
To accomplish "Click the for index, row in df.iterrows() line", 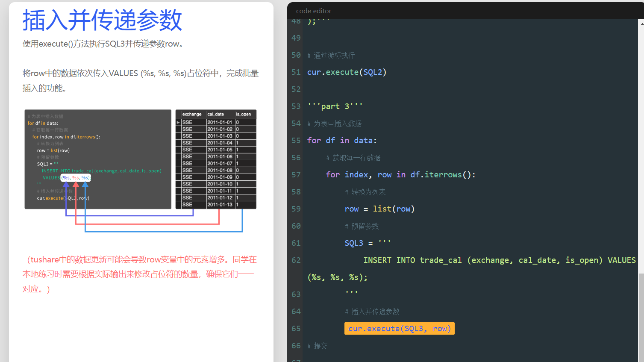I will [400, 174].
